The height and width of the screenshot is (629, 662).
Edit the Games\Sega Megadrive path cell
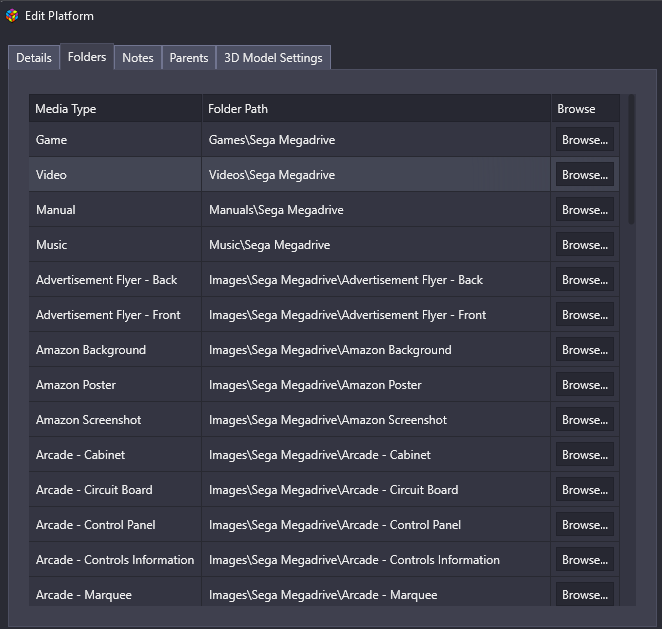coord(376,140)
